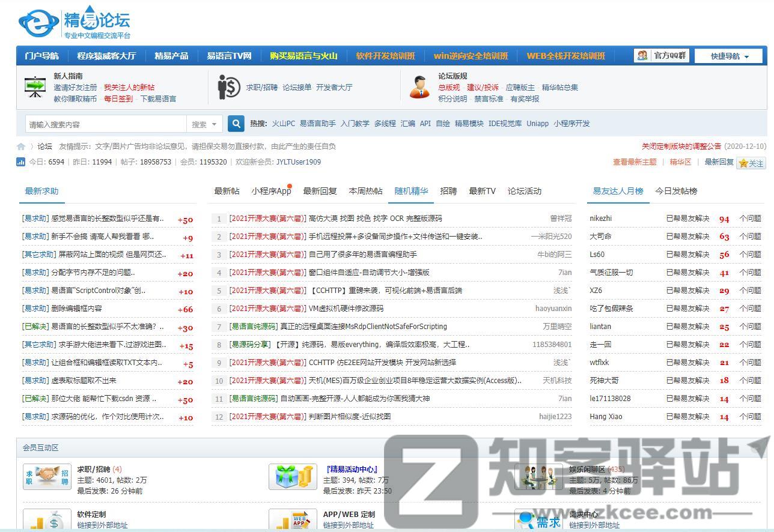Viewport: 774px width, 532px height.
Task: Click the 新人指南 green guide icon
Action: tap(34, 86)
